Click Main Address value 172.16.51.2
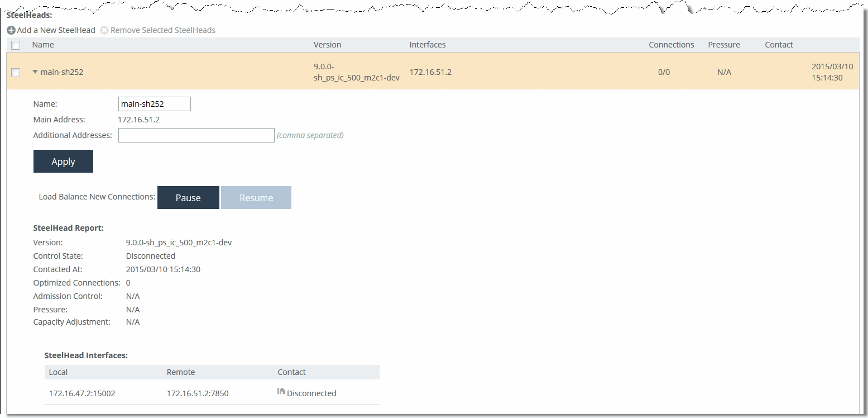Image resolution: width=868 pixels, height=418 pixels. coord(138,120)
